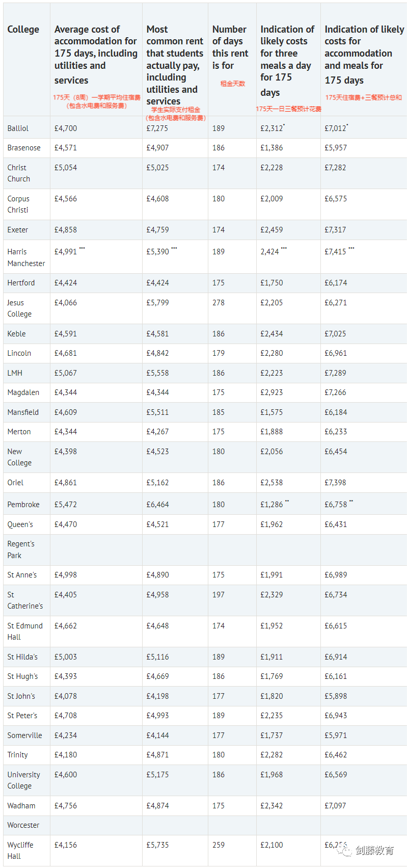Click Christ Church rent days 174
Viewport: 407px width, 868px height.
pos(219,168)
